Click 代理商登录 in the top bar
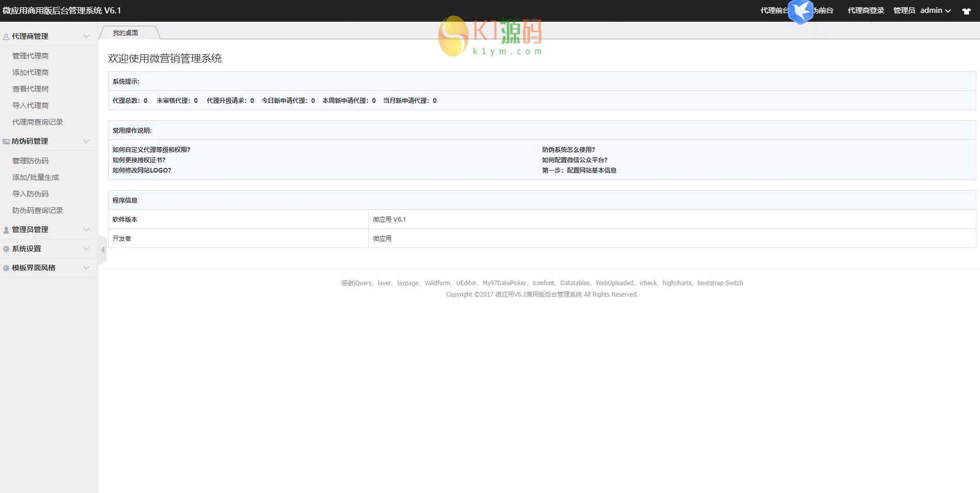Image resolution: width=980 pixels, height=493 pixels. pyautogui.click(x=866, y=10)
